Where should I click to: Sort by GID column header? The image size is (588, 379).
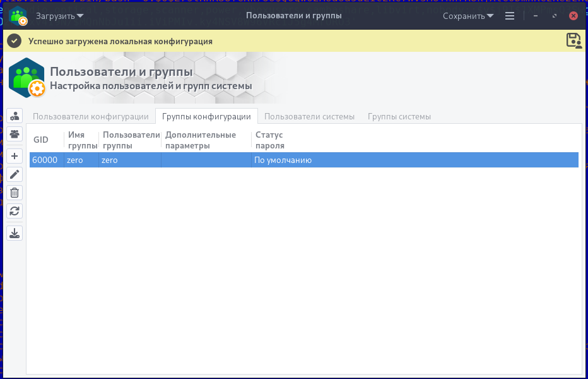coord(47,140)
